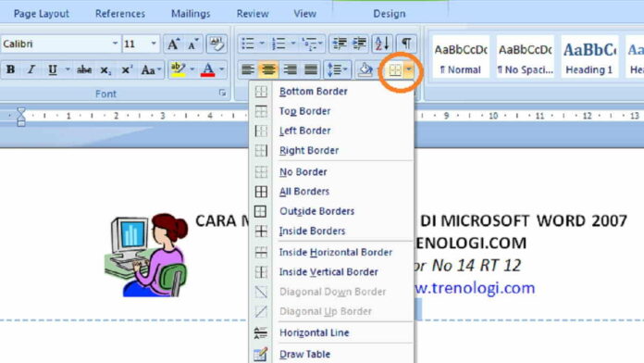This screenshot has height=363, width=644.
Task: Toggle Show/Hide paragraph marks
Action: [406, 44]
